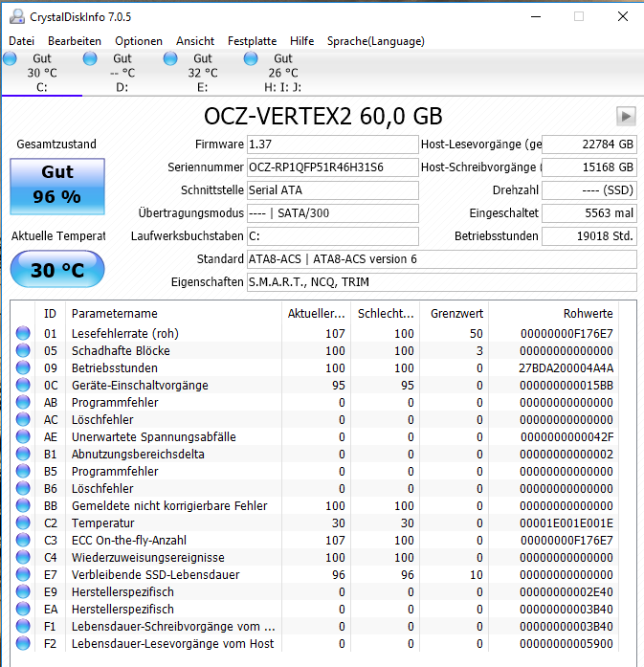The width and height of the screenshot is (644, 667).
Task: Click status orb of AB Programmfehler row
Action: 23,402
